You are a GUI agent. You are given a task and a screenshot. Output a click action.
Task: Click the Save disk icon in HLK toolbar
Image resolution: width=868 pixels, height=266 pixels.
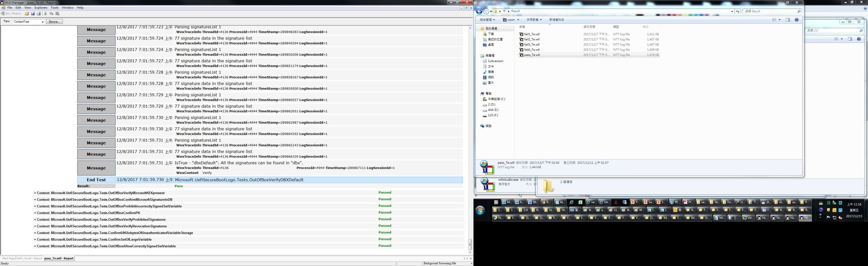[33, 14]
